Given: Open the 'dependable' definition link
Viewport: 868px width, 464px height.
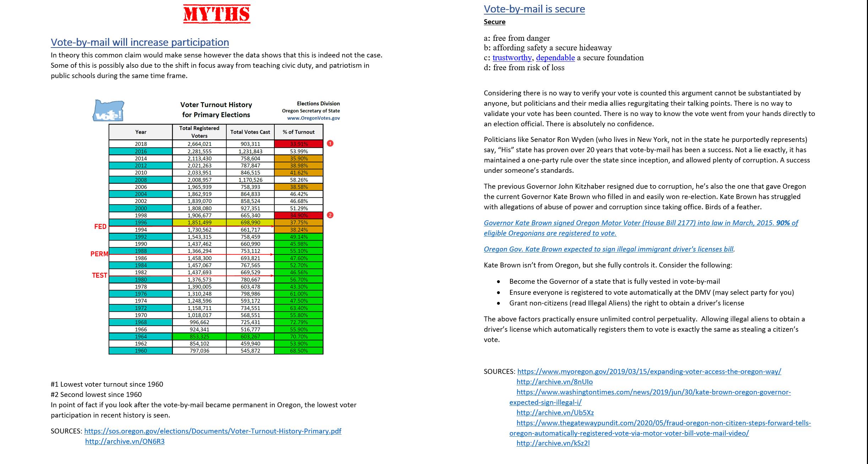Looking at the screenshot, I should coord(555,58).
